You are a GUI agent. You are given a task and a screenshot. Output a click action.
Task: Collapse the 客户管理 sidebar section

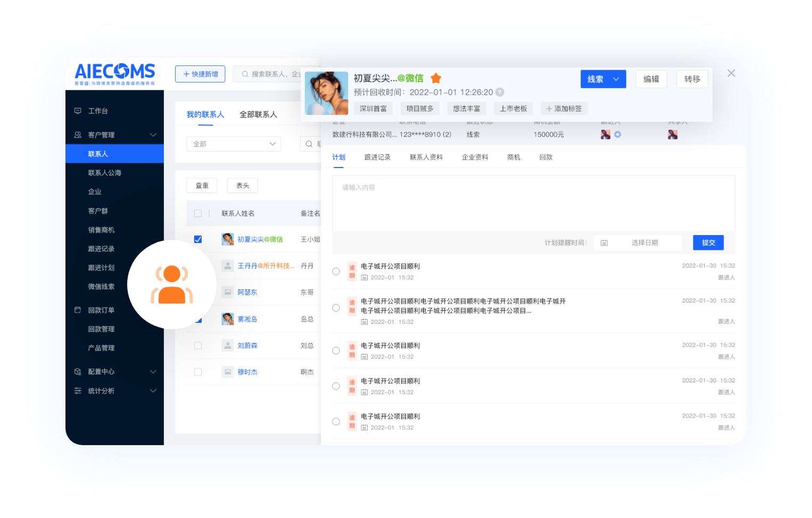click(153, 135)
